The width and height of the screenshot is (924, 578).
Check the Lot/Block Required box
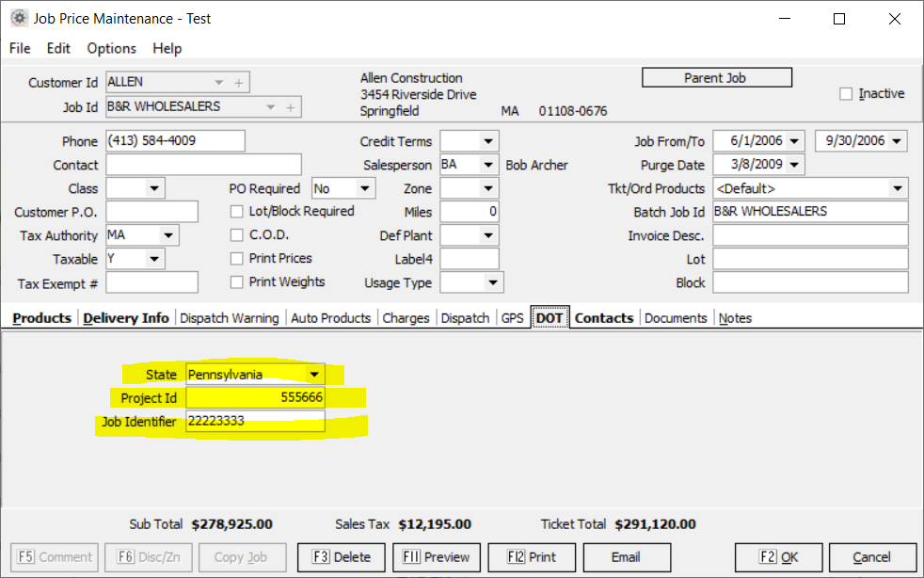[237, 212]
